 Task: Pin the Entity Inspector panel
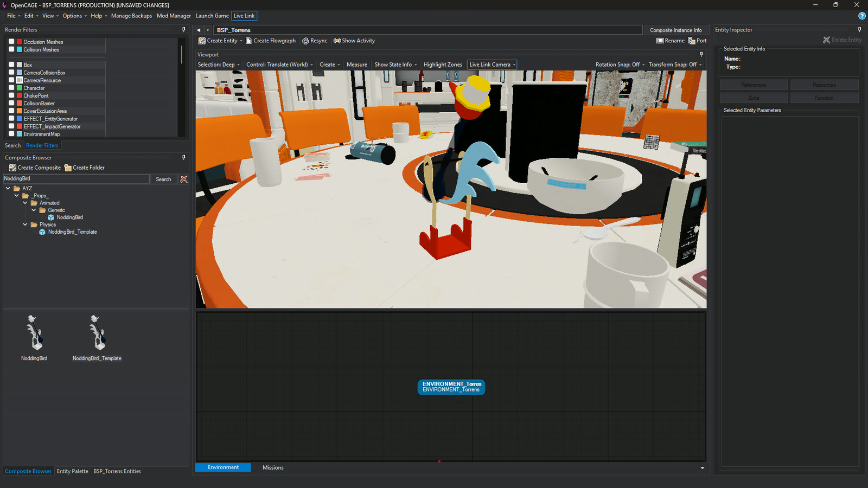coord(859,30)
